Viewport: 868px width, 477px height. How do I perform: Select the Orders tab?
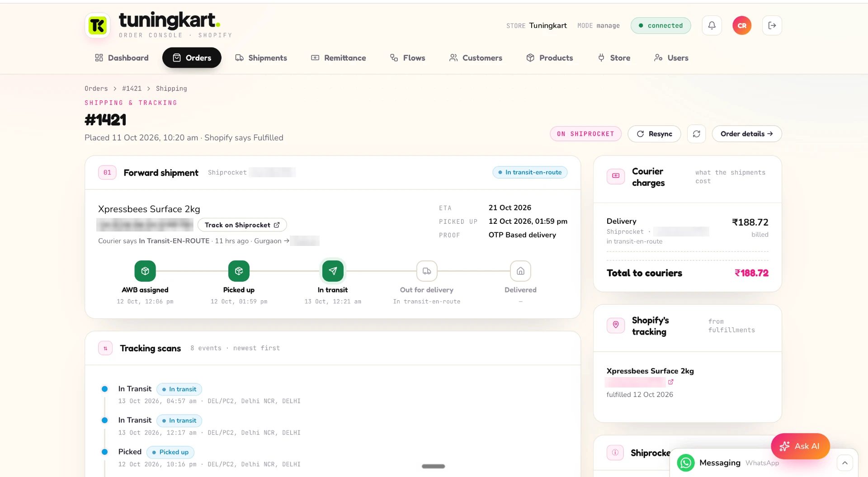click(192, 58)
